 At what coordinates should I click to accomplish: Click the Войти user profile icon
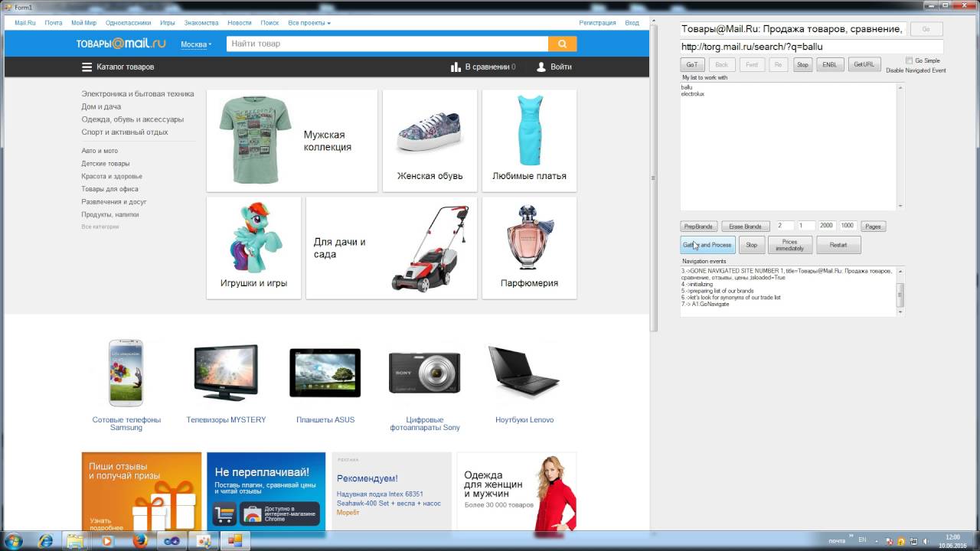541,67
